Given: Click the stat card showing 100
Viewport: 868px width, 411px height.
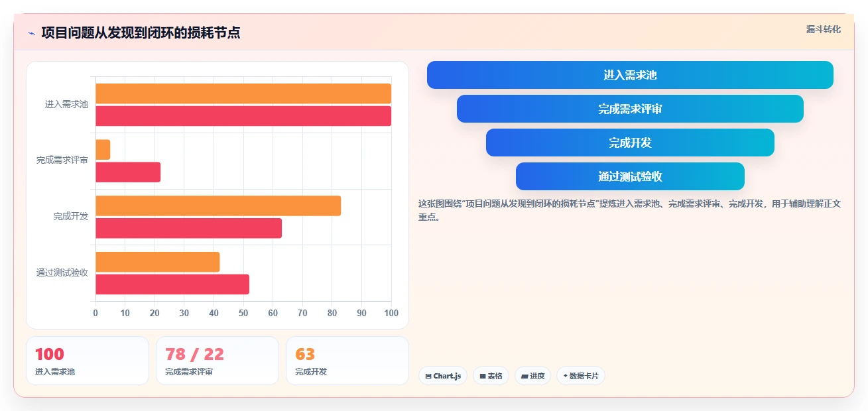Looking at the screenshot, I should coord(88,361).
